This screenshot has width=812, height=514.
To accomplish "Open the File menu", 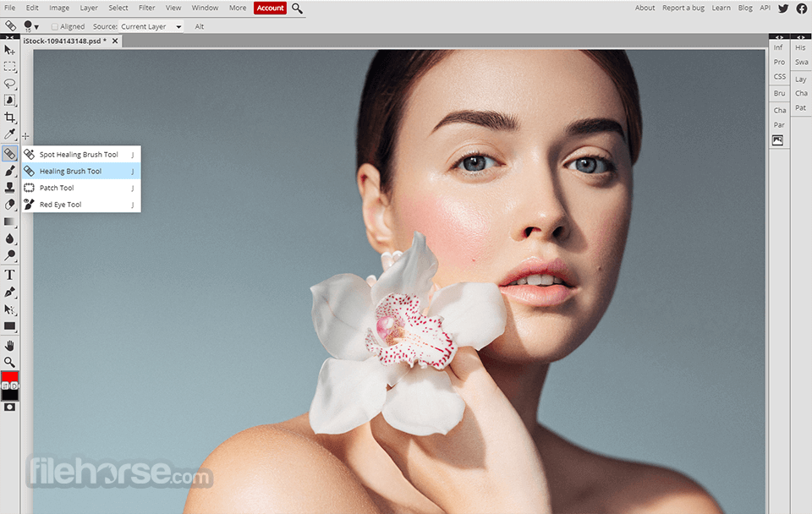I will click(10, 8).
